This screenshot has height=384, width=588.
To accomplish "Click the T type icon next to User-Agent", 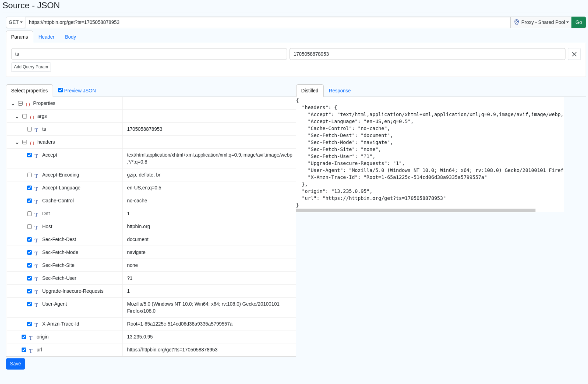I will click(x=36, y=304).
